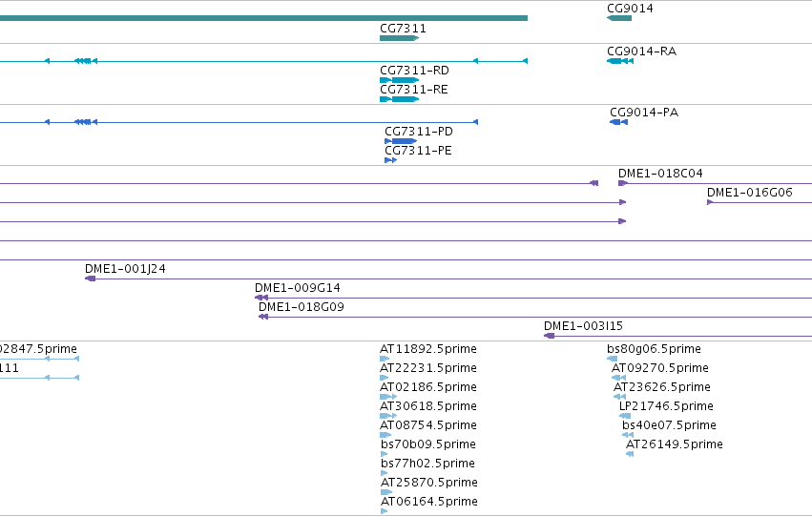Select the CG9014-RA transcript glyph
Viewport: 812px width, 516px height.
620,61
